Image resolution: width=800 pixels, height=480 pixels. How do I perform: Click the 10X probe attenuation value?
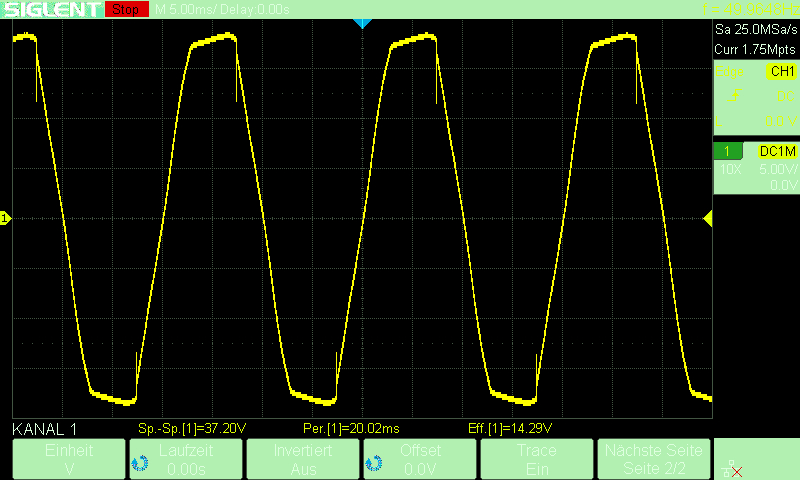731,169
